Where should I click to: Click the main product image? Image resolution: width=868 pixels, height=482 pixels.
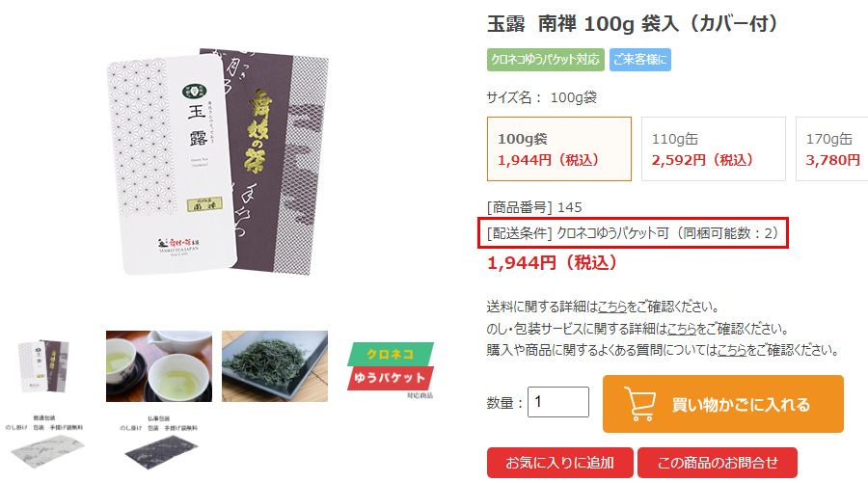coord(218,162)
